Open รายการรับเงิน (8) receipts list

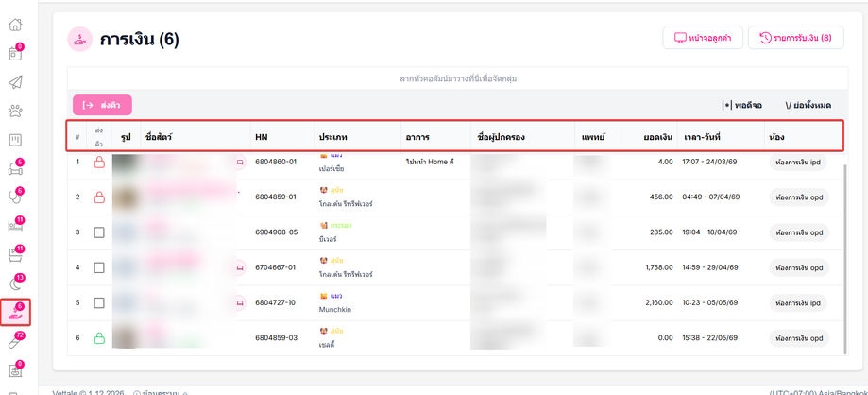click(795, 38)
